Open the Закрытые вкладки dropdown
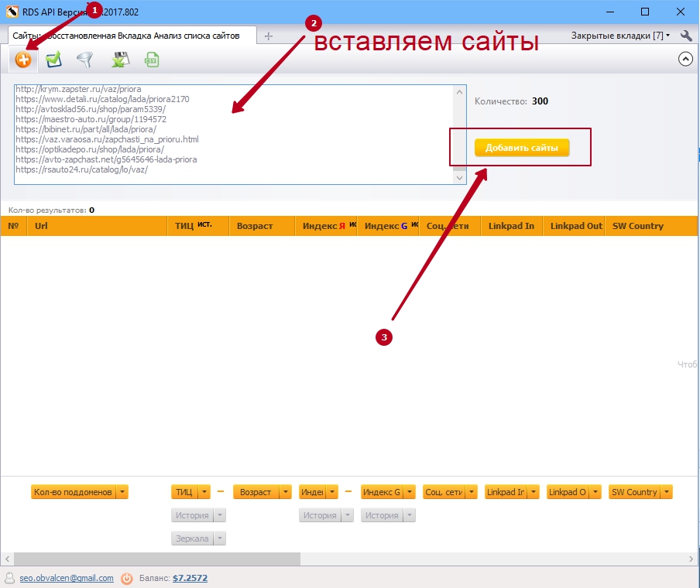700x588 pixels. (x=620, y=36)
